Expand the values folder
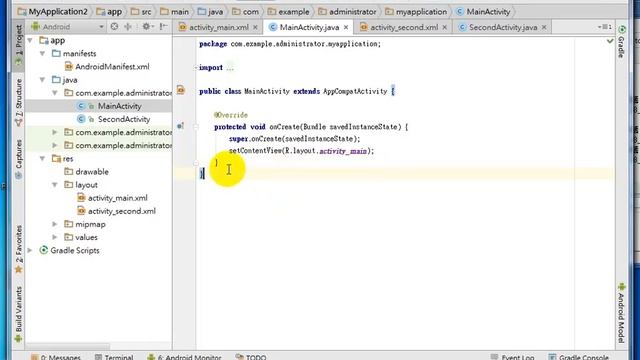The height and width of the screenshot is (360, 640). (x=55, y=237)
